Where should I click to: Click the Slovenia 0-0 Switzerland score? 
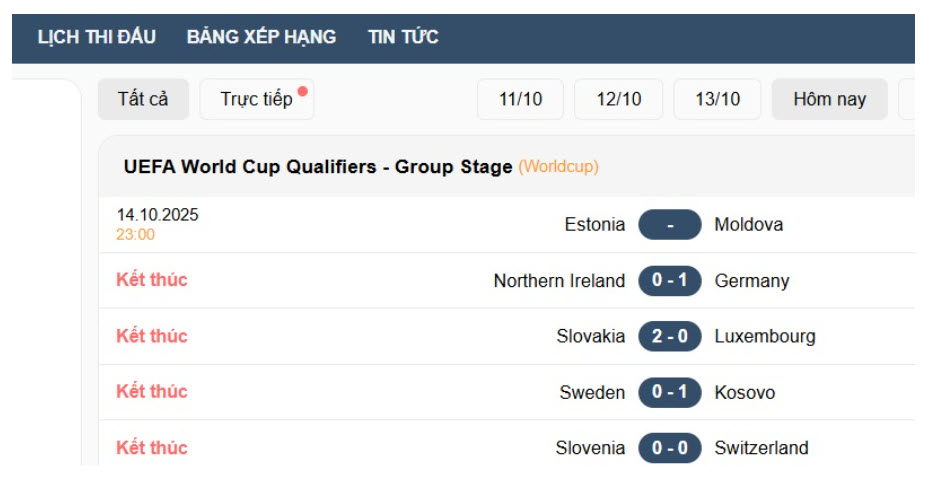pyautogui.click(x=669, y=448)
